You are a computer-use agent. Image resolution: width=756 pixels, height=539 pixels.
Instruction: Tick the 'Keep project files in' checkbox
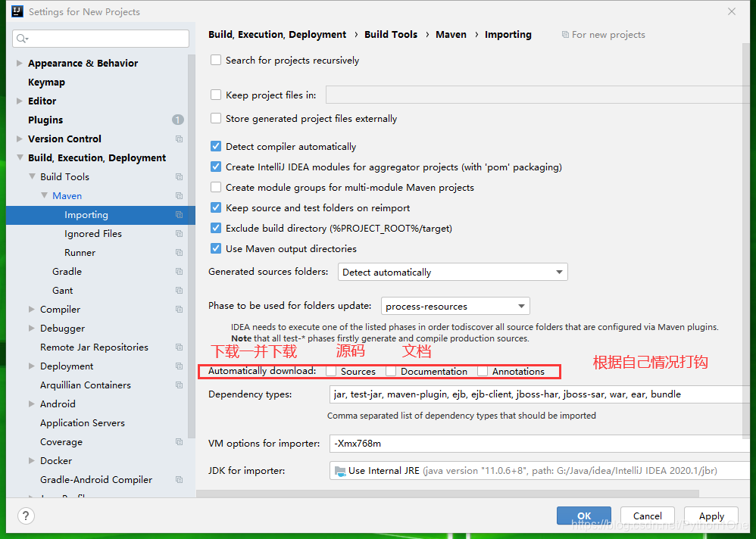(216, 95)
